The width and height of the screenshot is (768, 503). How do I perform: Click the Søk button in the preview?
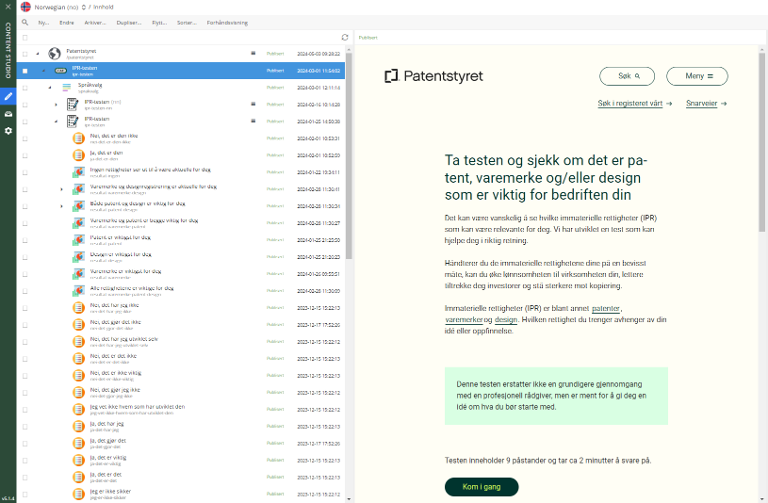pos(627,76)
